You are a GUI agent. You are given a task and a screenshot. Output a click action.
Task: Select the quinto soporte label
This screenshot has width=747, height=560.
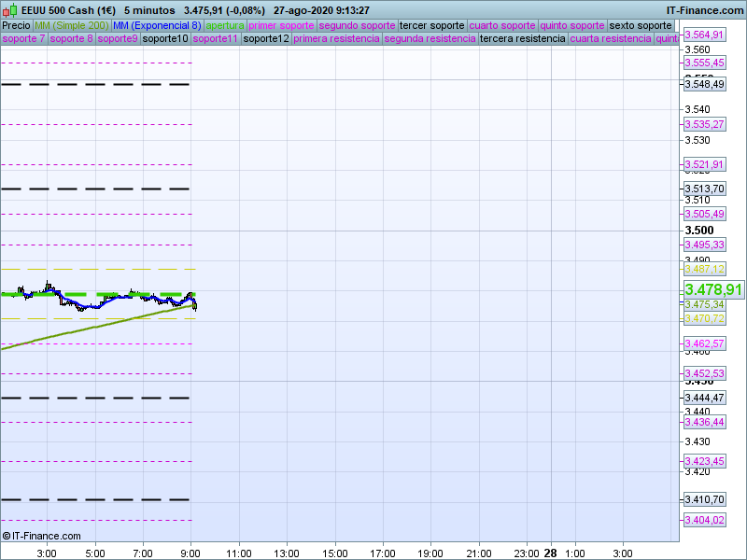pyautogui.click(x=573, y=25)
